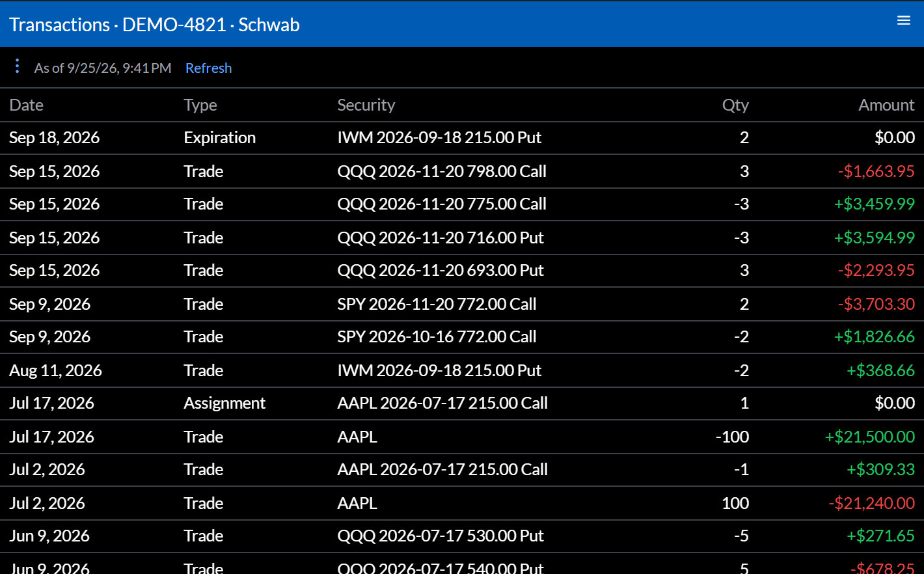Sort by the Amount column header
The width and height of the screenshot is (924, 574).
(886, 105)
